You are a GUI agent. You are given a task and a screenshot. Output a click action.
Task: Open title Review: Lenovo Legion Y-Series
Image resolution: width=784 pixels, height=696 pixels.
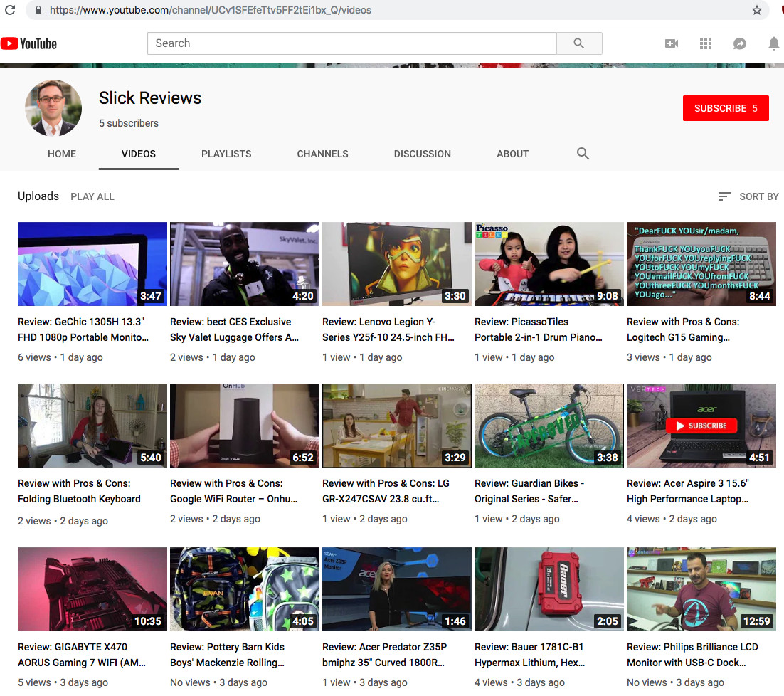388,329
